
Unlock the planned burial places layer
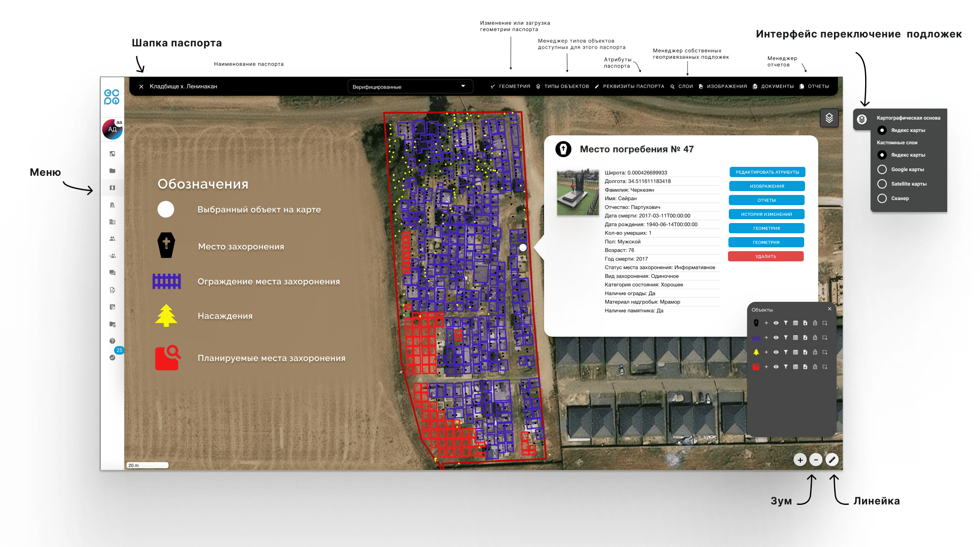(x=815, y=367)
